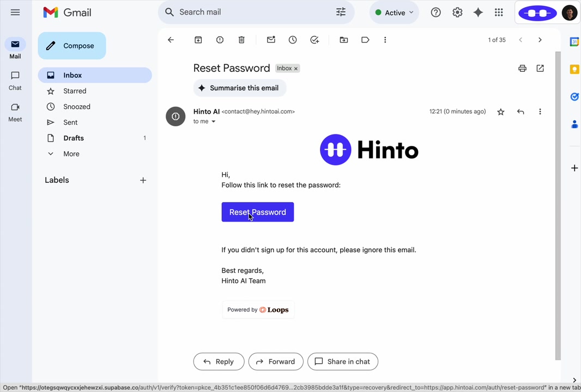Screen dimensions: 581x392
Task: Click the blue Reset Password button
Action: coord(257,212)
